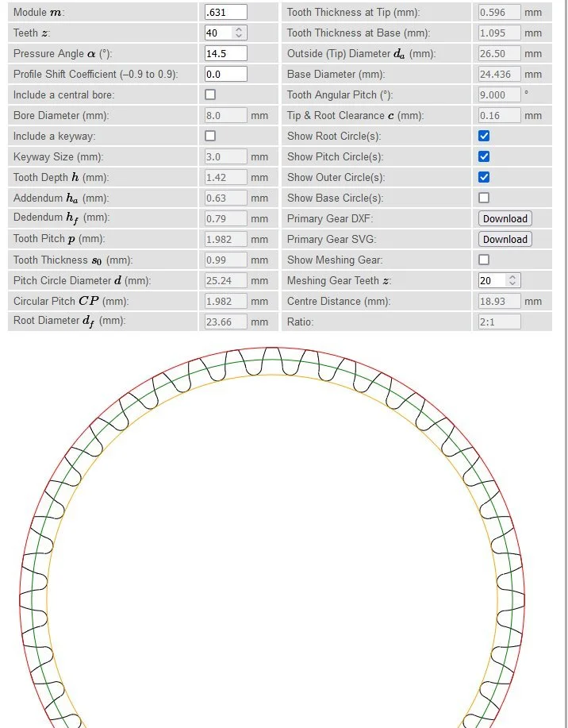Click the Profile Shift Coefficient field
Screen dimensions: 568x728
(225, 74)
